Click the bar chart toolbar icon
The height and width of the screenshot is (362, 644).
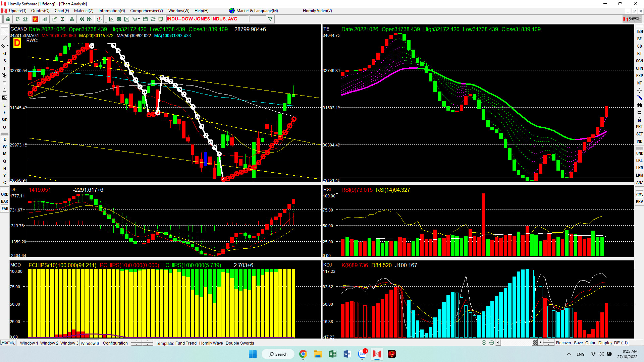click(x=45, y=19)
